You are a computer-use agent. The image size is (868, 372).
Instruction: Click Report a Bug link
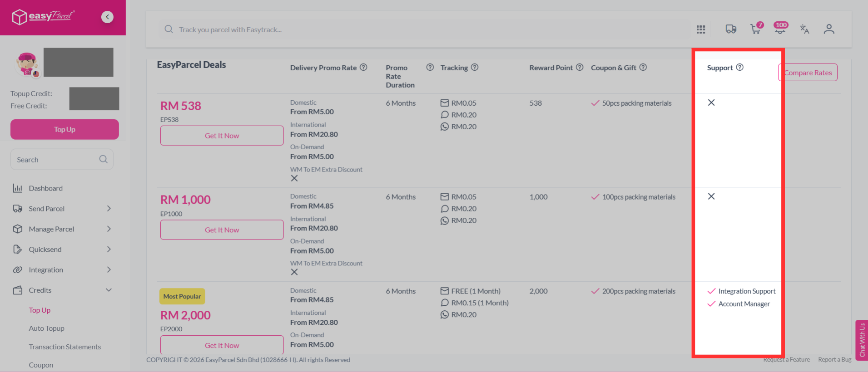pos(835,360)
